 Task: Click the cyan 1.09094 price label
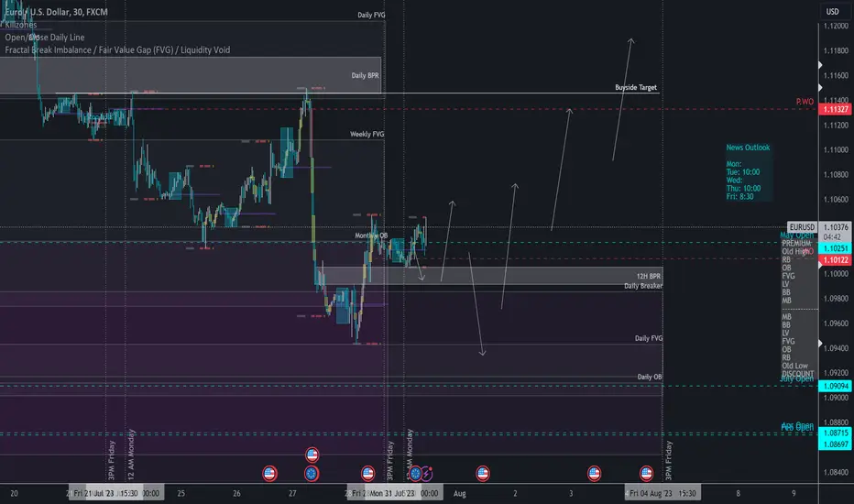coord(836,386)
